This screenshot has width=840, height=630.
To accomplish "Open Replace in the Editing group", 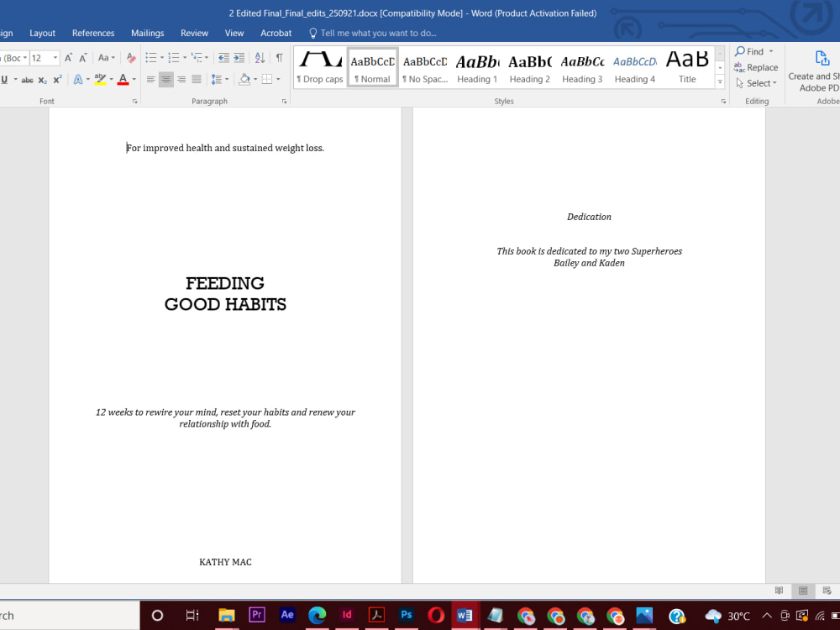I will (757, 67).
